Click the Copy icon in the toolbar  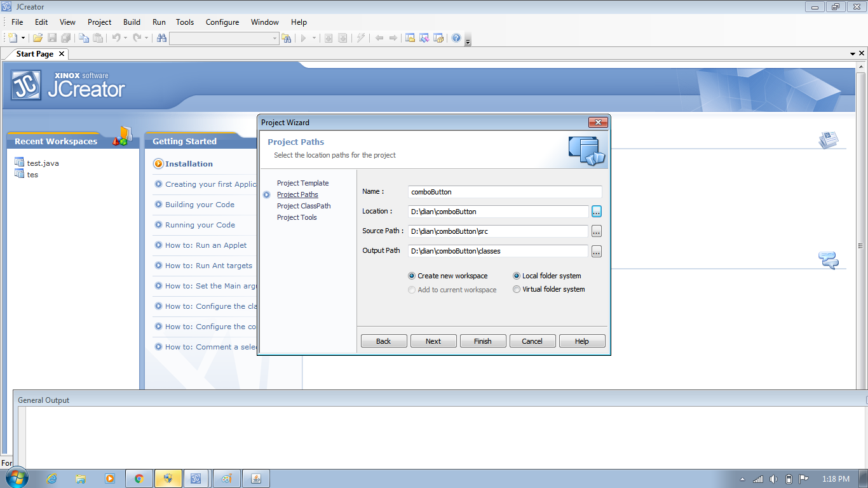[83, 37]
